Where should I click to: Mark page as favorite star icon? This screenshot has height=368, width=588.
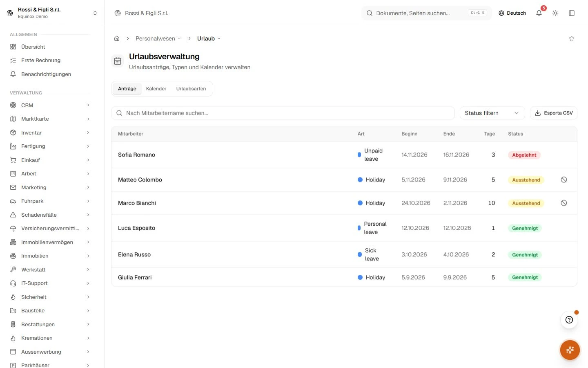click(x=572, y=38)
